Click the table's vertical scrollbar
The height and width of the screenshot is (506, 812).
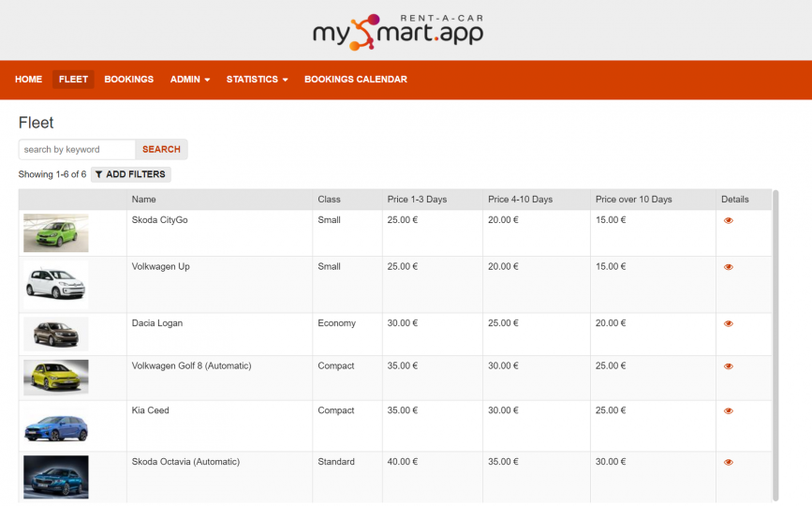775,346
